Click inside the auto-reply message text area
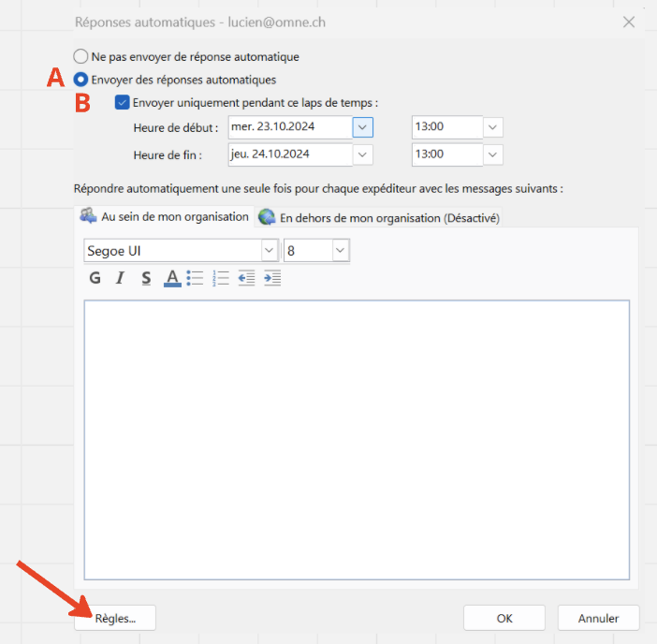657x644 pixels. pyautogui.click(x=356, y=440)
